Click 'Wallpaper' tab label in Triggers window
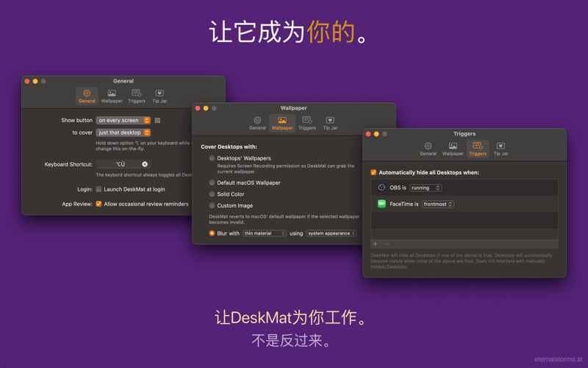 (x=453, y=154)
